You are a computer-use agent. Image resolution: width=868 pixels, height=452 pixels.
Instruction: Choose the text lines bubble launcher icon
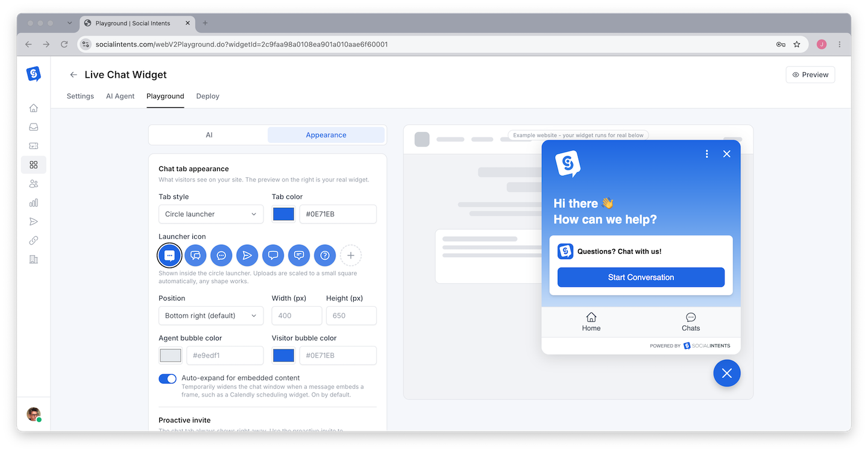click(299, 256)
